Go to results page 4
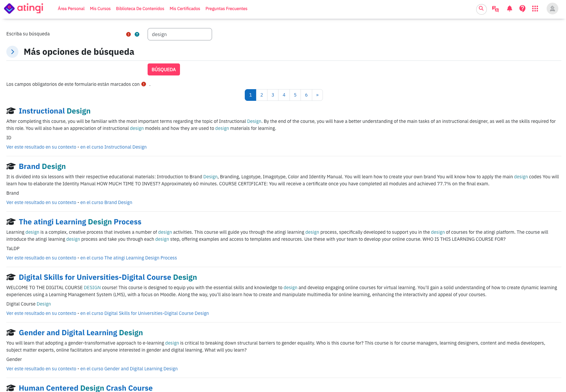The height and width of the screenshot is (392, 566). pyautogui.click(x=284, y=95)
